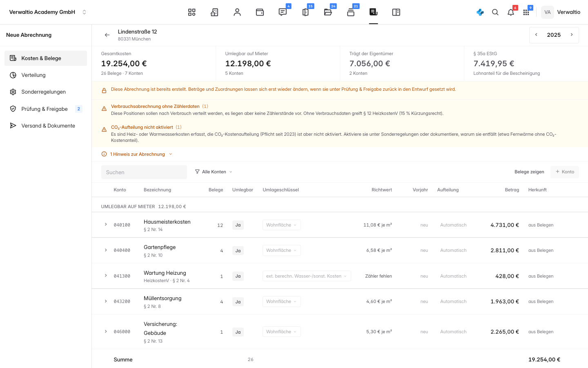Open the navigation icon with badge 15
Viewport: 588px width, 368px height.
coord(305,12)
